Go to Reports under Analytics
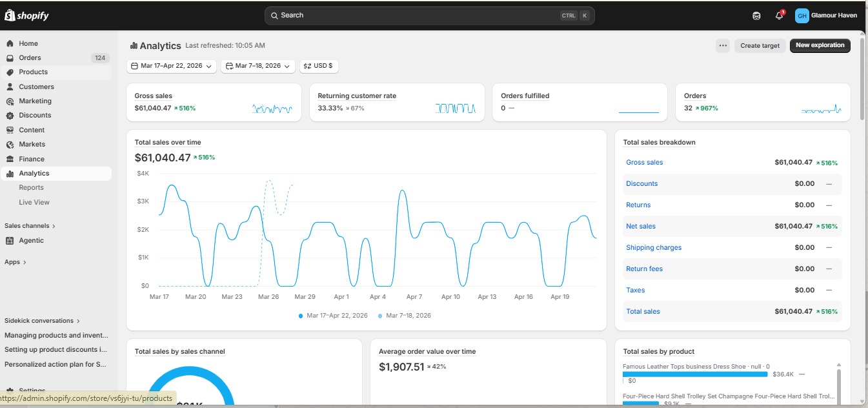868x408 pixels. pos(32,188)
